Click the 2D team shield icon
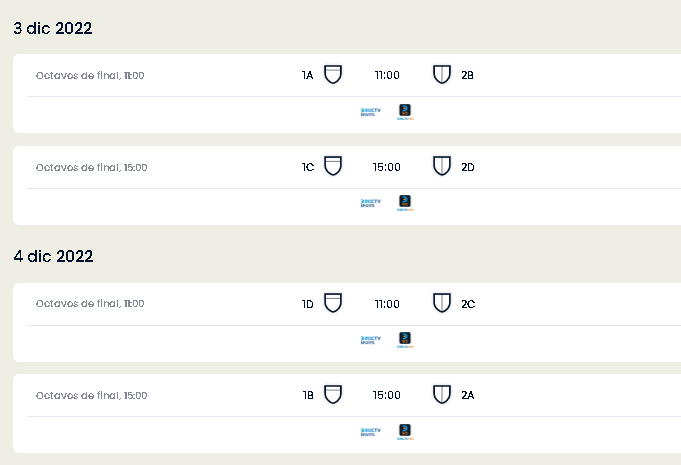Viewport: 681px width, 465px height. click(442, 166)
